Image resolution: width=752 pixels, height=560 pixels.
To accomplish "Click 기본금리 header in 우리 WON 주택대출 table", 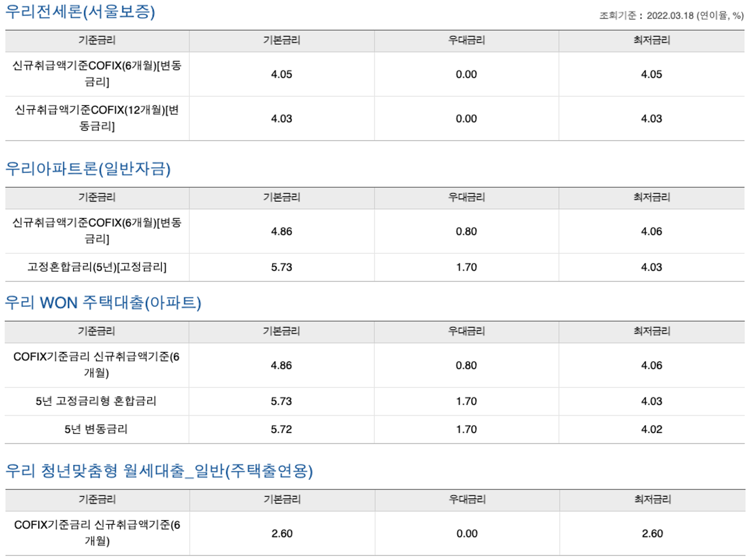I will pos(281,331).
